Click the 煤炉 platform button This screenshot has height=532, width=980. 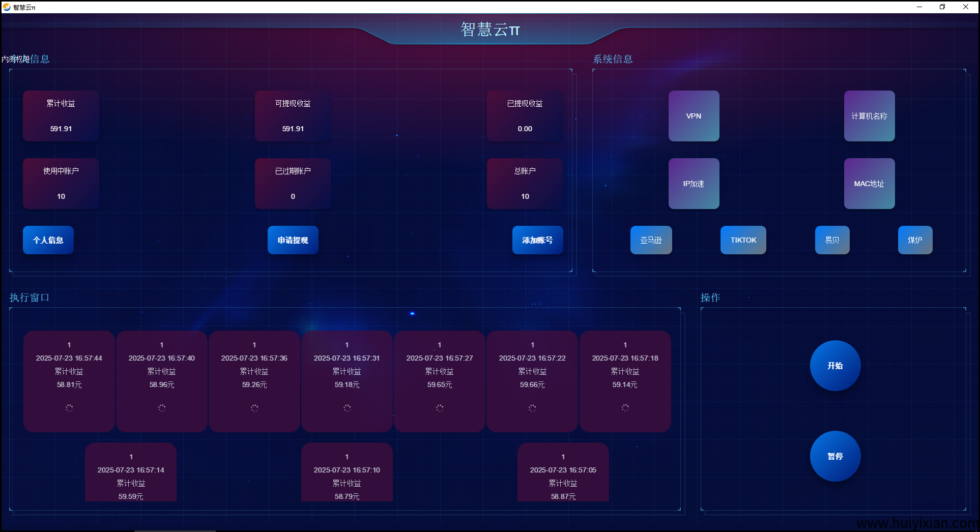pos(915,240)
